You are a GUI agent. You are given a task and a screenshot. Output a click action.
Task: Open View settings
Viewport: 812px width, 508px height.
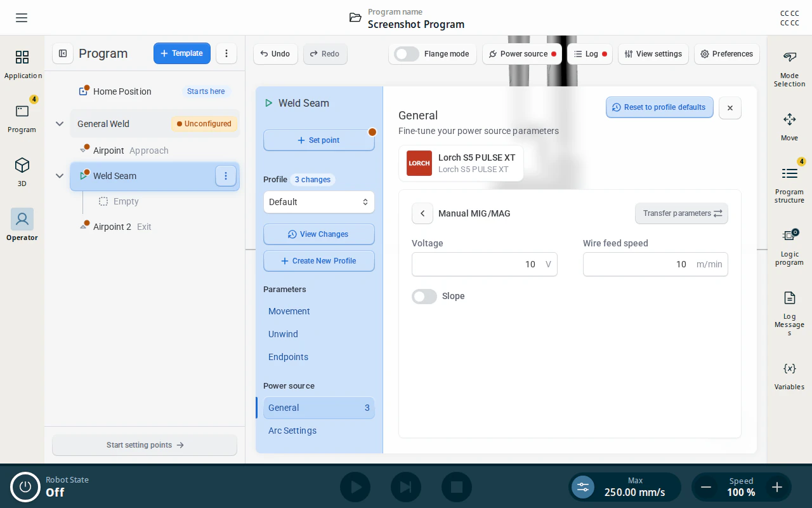653,54
